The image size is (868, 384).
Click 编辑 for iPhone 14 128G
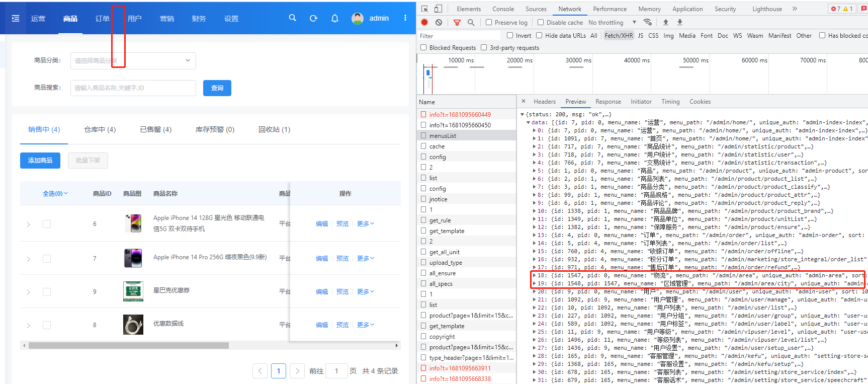pos(322,223)
